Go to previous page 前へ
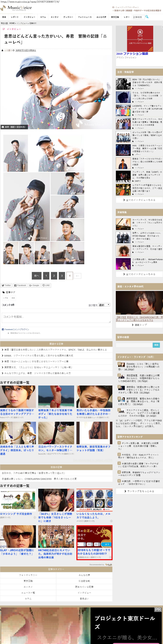The height and width of the screenshot is (644, 163). coord(37,275)
